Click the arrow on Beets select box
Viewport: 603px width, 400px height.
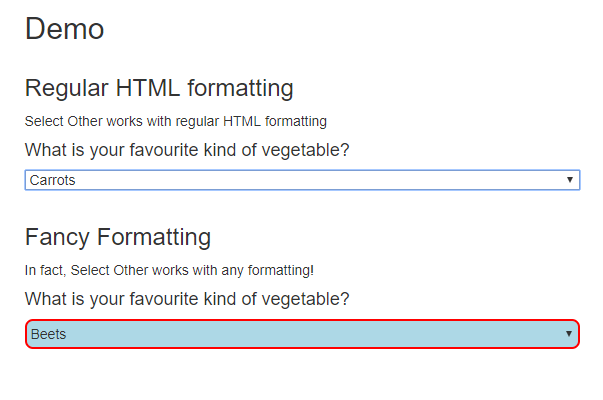click(x=569, y=334)
